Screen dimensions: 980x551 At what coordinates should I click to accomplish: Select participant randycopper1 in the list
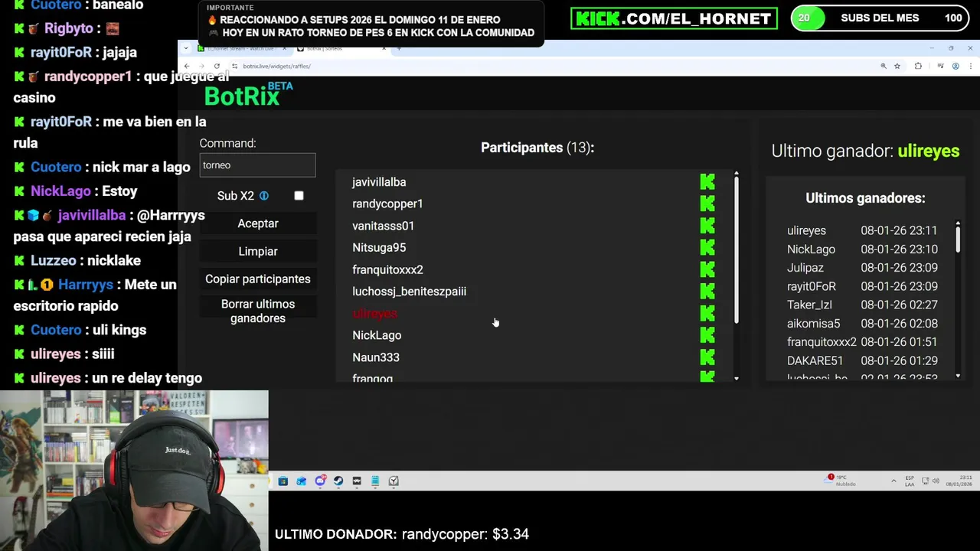387,204
